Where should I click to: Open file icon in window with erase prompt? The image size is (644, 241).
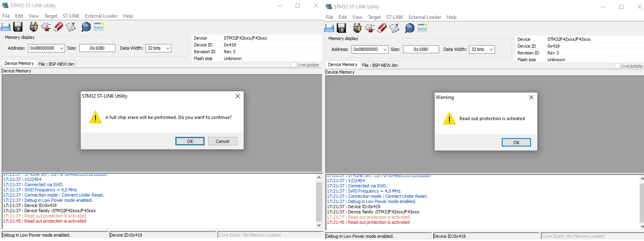coord(6,27)
